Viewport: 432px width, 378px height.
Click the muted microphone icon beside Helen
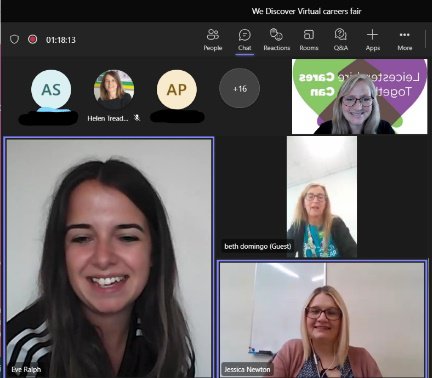(x=137, y=118)
